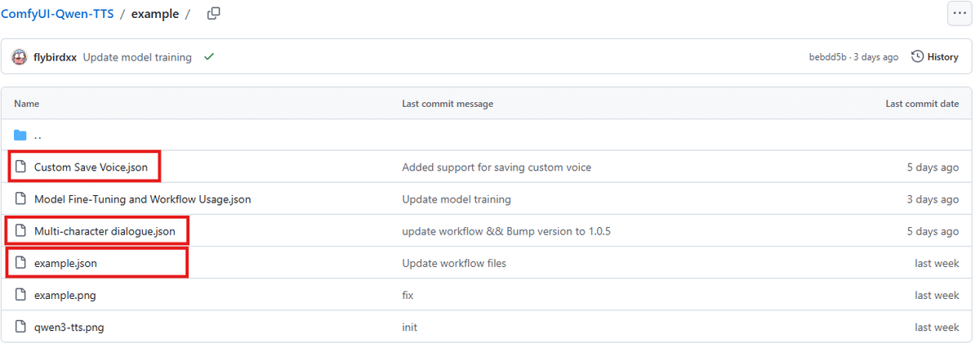The width and height of the screenshot is (980, 352).
Task: Click the parent directory folder icon
Action: coord(20,136)
